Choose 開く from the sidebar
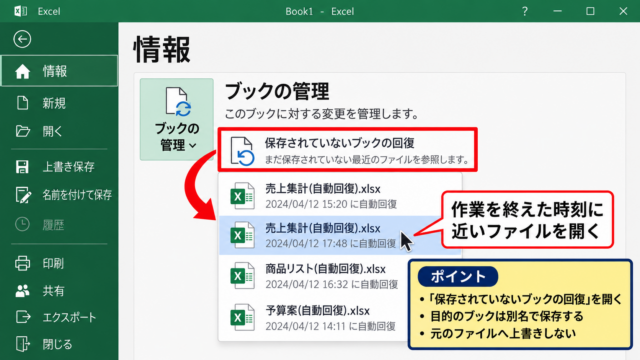Screen dimensions: 640x360 [x=60, y=131]
